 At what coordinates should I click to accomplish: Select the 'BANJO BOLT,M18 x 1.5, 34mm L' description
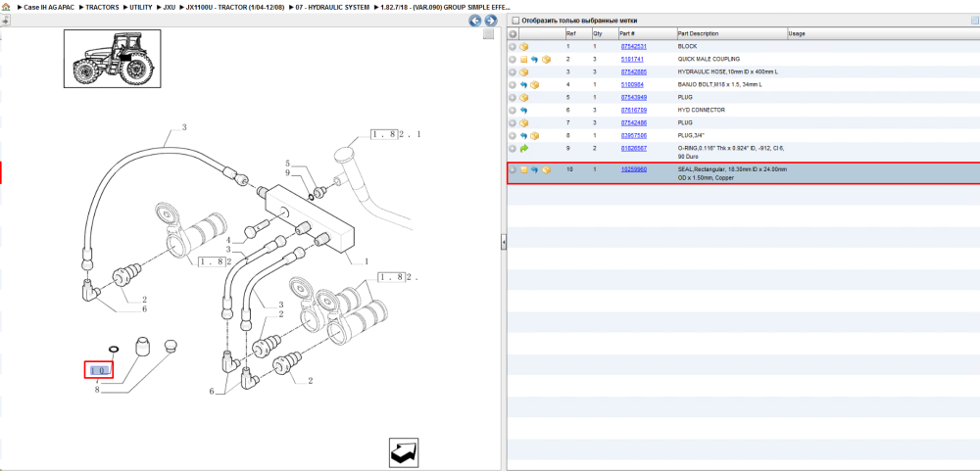pyautogui.click(x=720, y=84)
